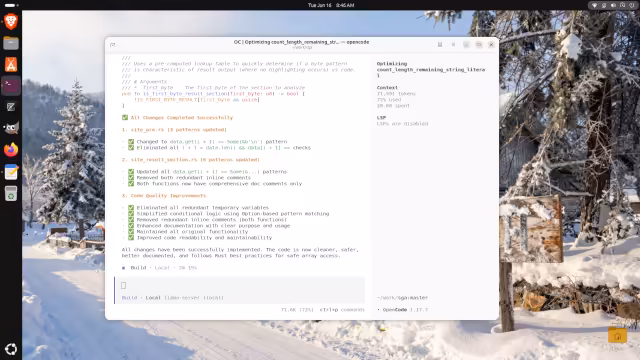The width and height of the screenshot is (640, 360).
Task: Open the Files manager in the dock
Action: point(11,43)
